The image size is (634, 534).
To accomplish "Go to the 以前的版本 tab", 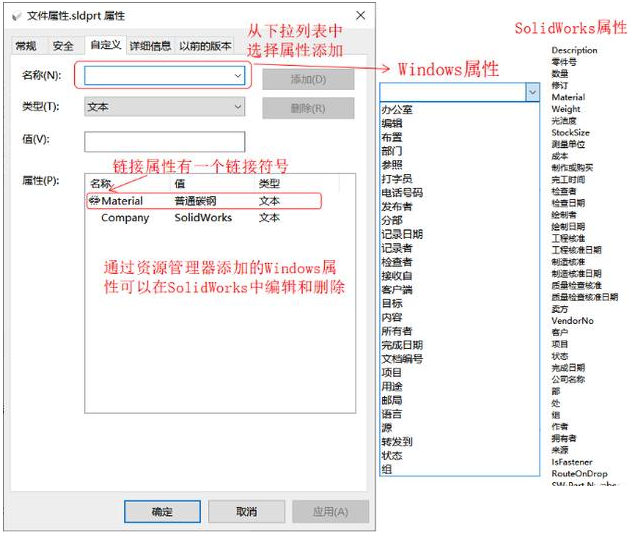I will click(x=205, y=46).
